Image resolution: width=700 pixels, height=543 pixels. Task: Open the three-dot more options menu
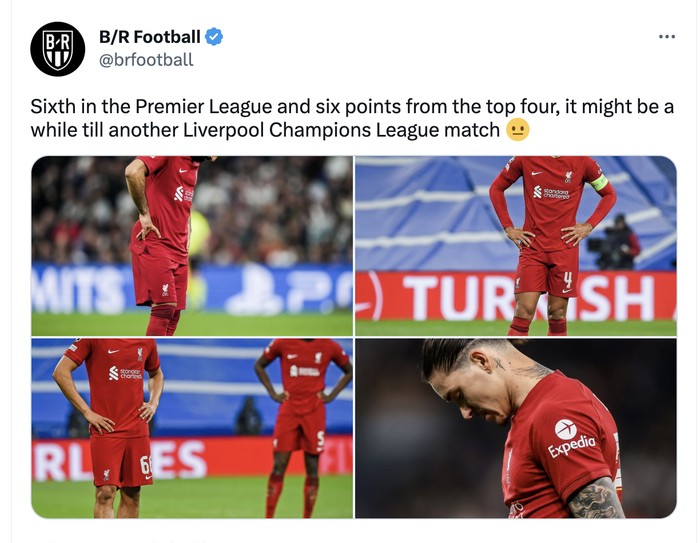[x=667, y=37]
